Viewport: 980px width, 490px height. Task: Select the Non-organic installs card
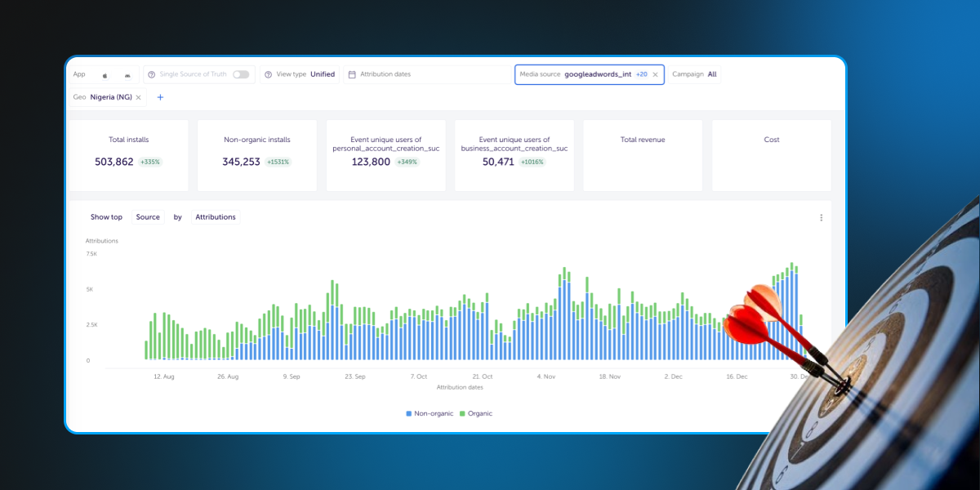(256, 156)
